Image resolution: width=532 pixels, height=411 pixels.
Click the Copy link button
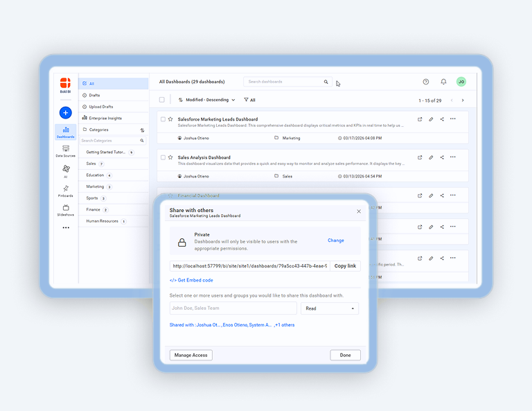pos(345,266)
